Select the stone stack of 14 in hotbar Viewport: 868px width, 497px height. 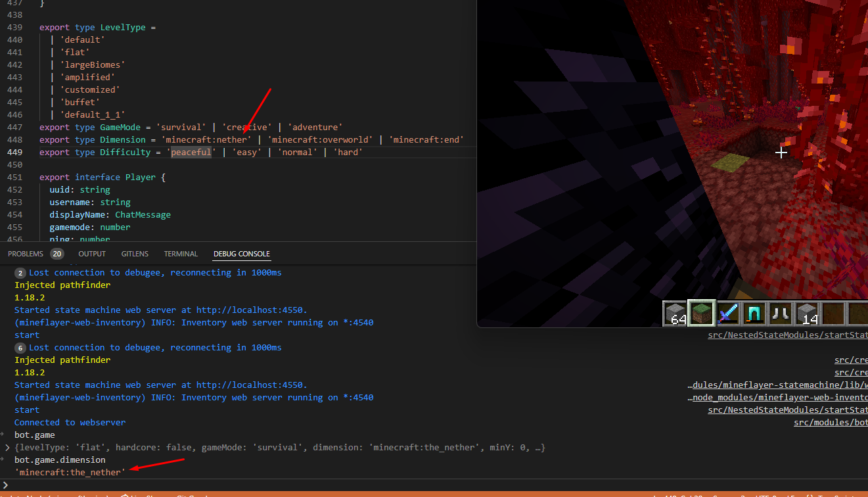point(808,314)
